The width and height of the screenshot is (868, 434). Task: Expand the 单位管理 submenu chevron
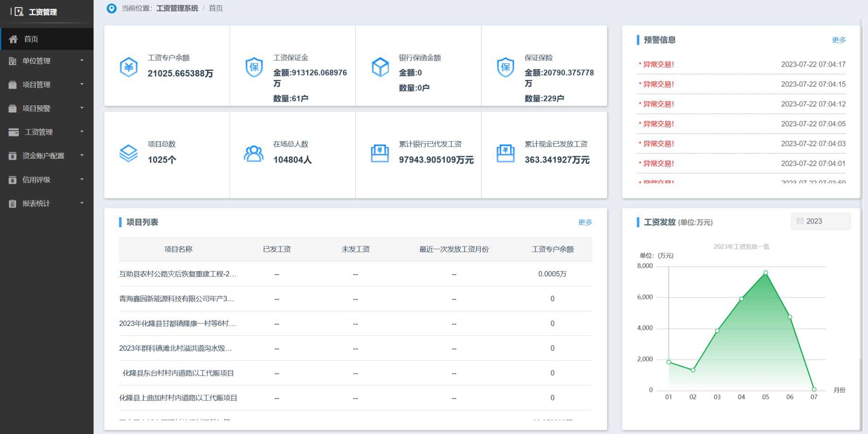click(82, 60)
